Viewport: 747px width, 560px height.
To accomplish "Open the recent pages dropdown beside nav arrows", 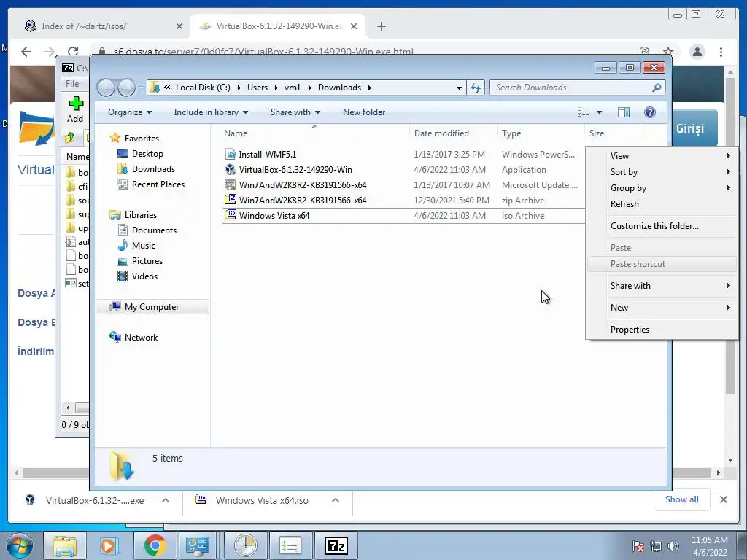I will click(x=141, y=87).
